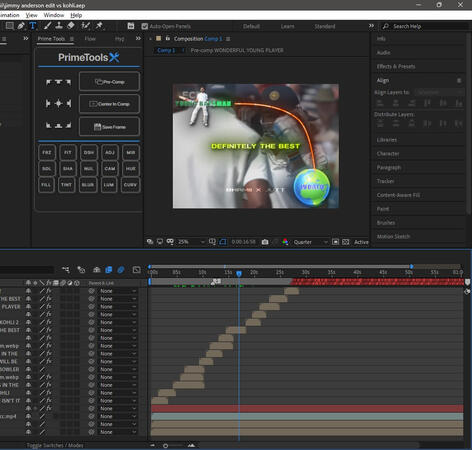This screenshot has width=472, height=450.
Task: Click the Center In Comp button
Action: pos(109,104)
